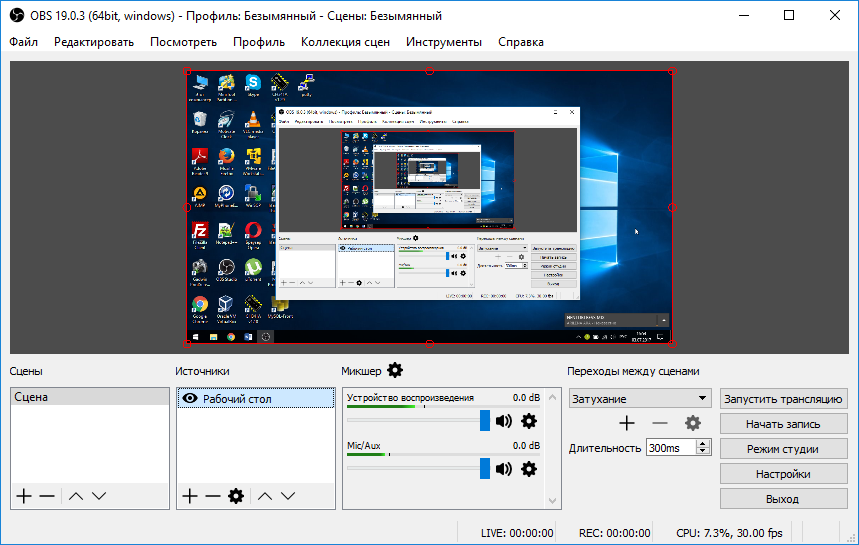Click mixer scrollbar up arrow
Viewport: 859px width, 545px height.
tap(553, 397)
